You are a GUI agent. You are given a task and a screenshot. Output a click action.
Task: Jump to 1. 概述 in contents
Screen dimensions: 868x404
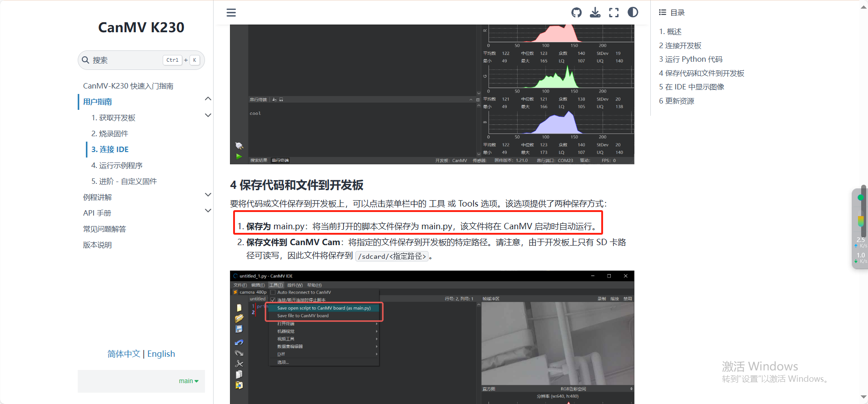coord(670,31)
